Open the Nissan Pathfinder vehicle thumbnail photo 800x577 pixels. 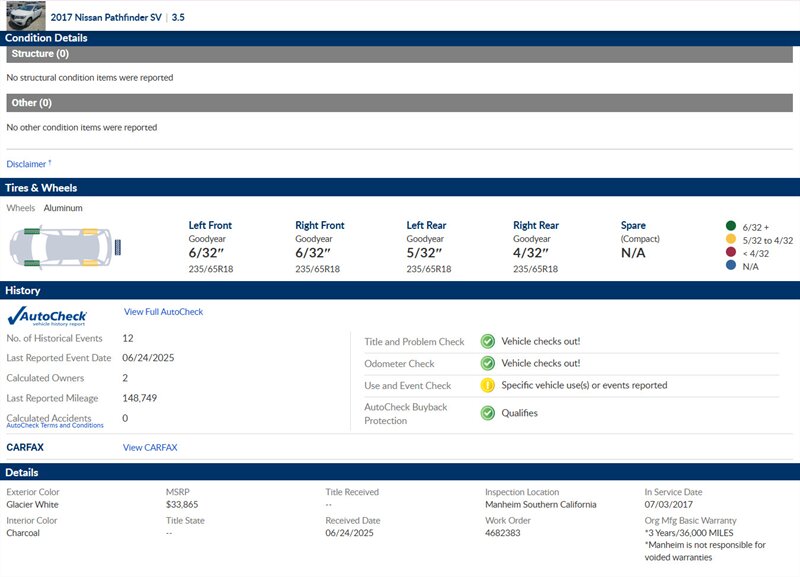click(x=26, y=16)
